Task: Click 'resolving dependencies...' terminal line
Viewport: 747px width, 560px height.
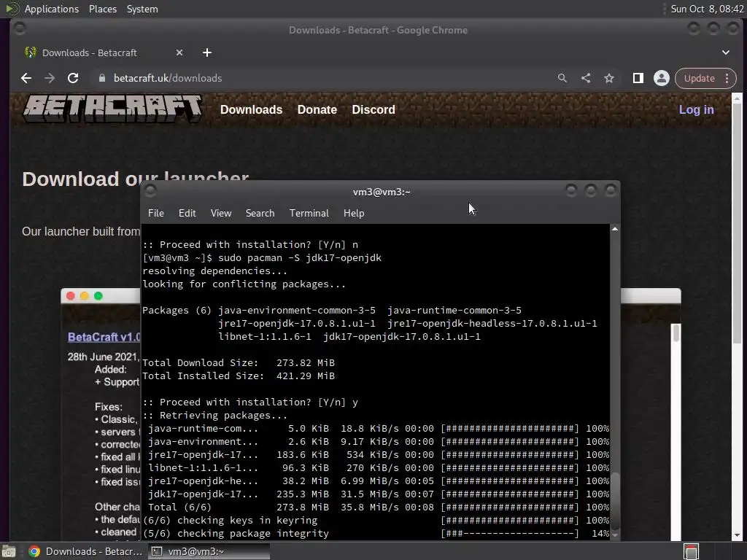Action: click(215, 271)
